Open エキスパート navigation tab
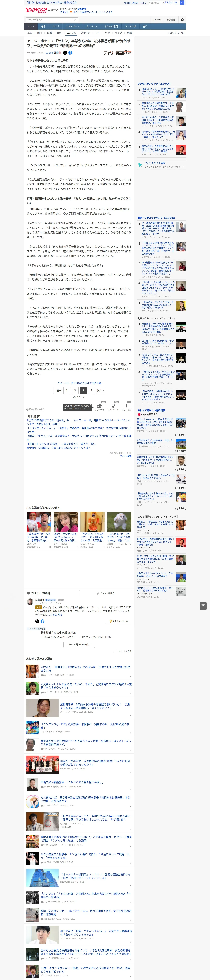210x980 pixels. pos(72,26)
